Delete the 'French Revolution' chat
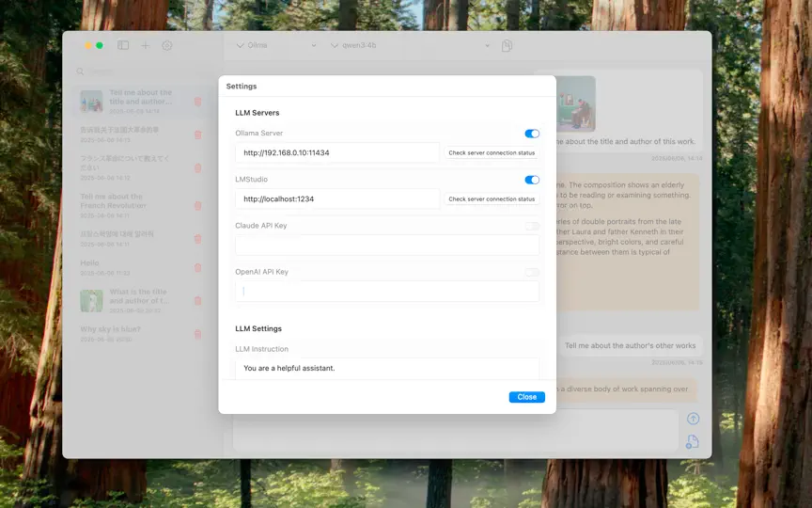Image resolution: width=812 pixels, height=508 pixels. [197, 206]
